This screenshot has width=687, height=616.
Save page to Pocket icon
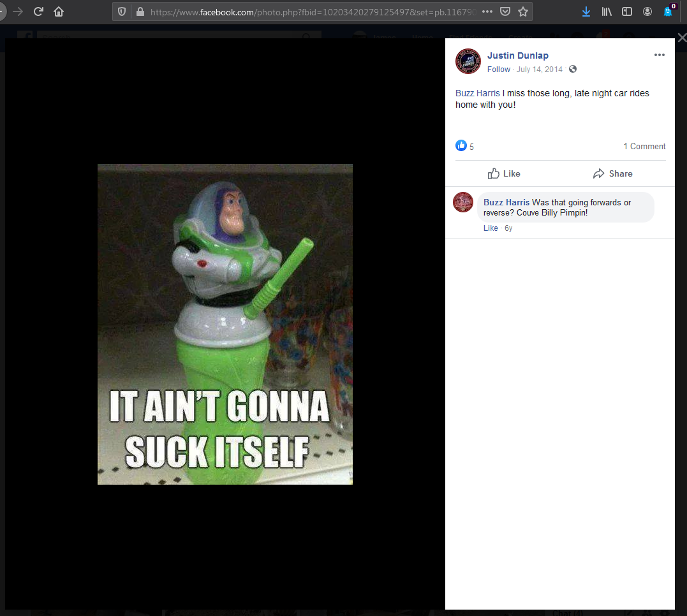click(505, 12)
